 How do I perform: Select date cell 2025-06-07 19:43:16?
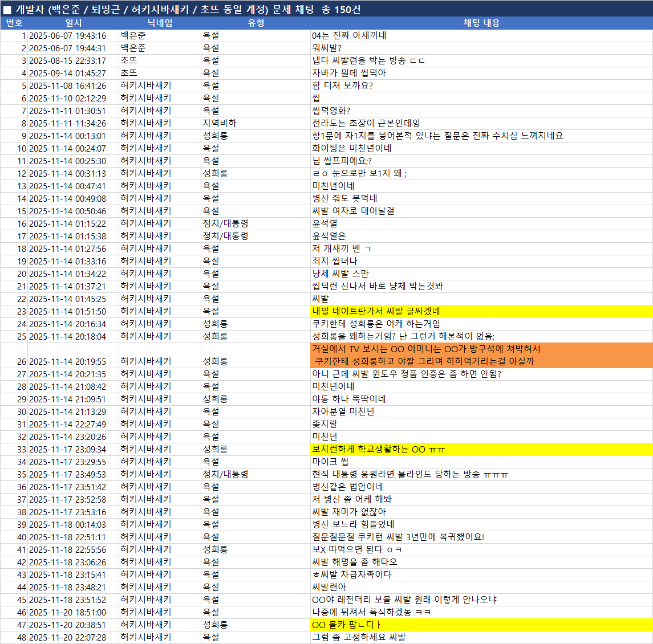click(74, 36)
